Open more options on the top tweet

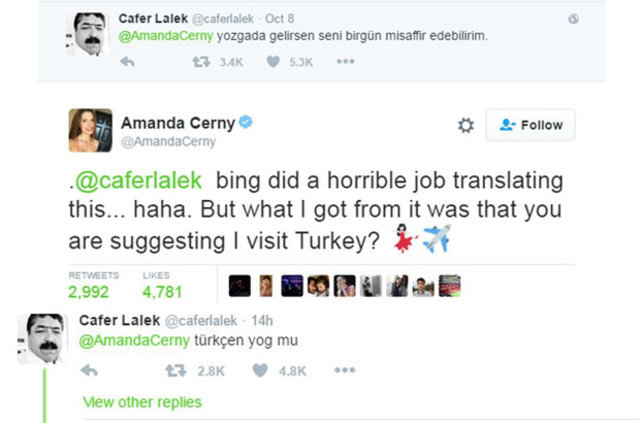(345, 62)
